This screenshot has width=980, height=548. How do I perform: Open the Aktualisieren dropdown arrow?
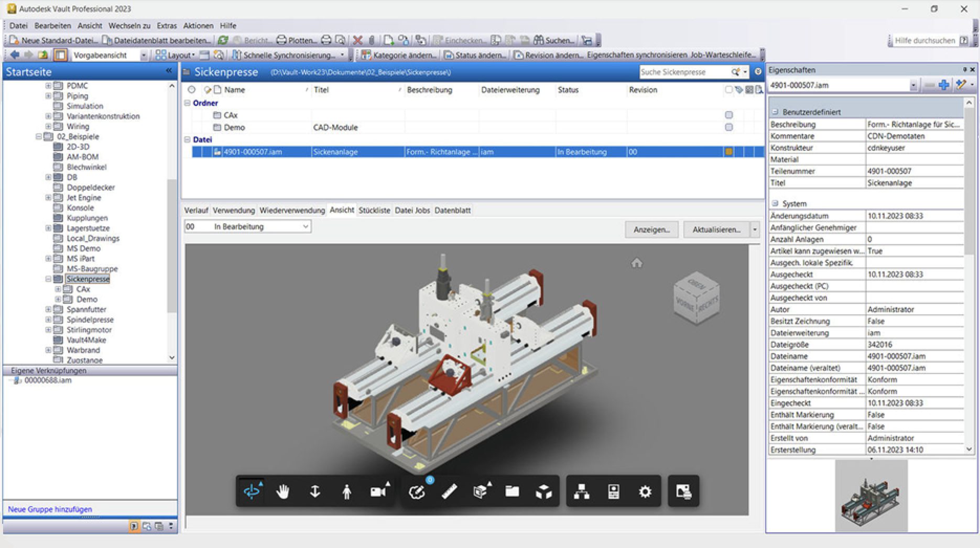pos(755,229)
